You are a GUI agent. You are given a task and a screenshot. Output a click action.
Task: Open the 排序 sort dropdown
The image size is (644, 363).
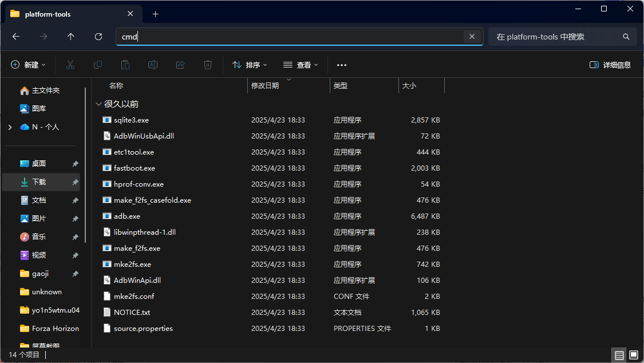[250, 65]
